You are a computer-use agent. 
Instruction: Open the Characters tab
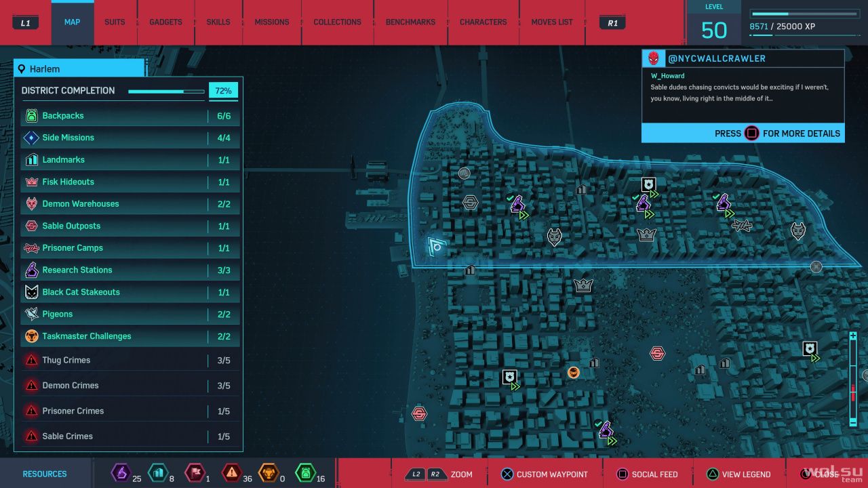coord(483,22)
